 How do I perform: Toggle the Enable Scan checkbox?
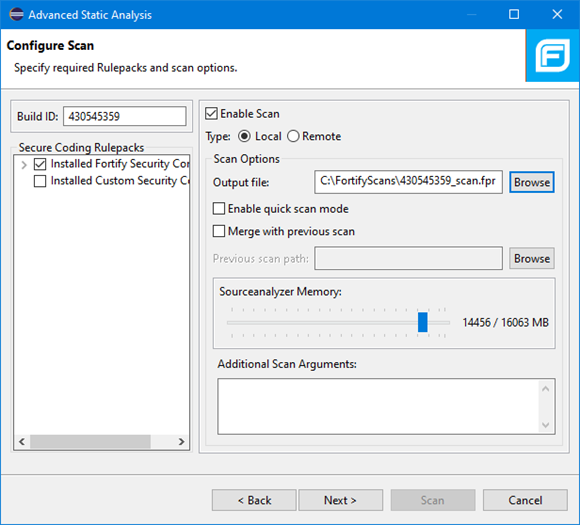pyautogui.click(x=211, y=114)
